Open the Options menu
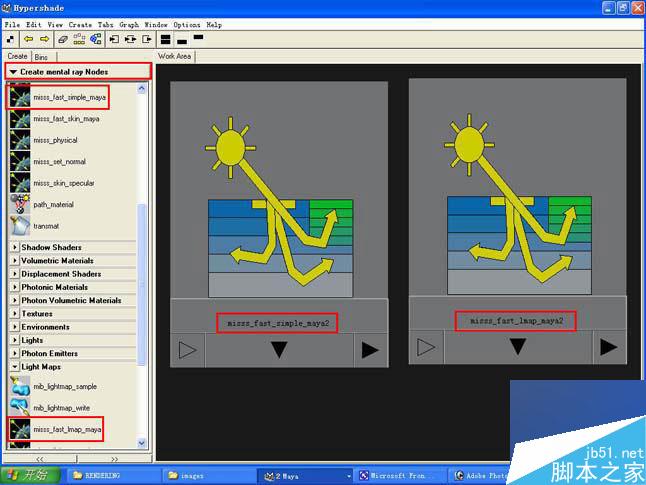The image size is (646, 485). [187, 25]
